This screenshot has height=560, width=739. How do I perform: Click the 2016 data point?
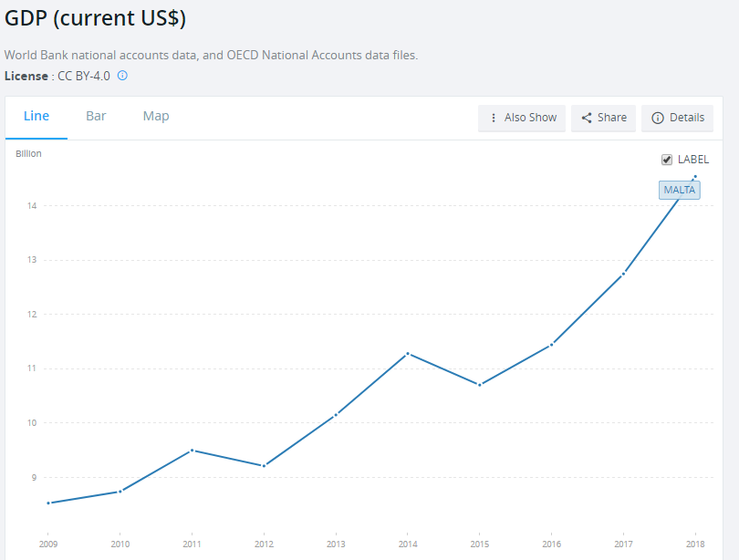click(x=552, y=345)
